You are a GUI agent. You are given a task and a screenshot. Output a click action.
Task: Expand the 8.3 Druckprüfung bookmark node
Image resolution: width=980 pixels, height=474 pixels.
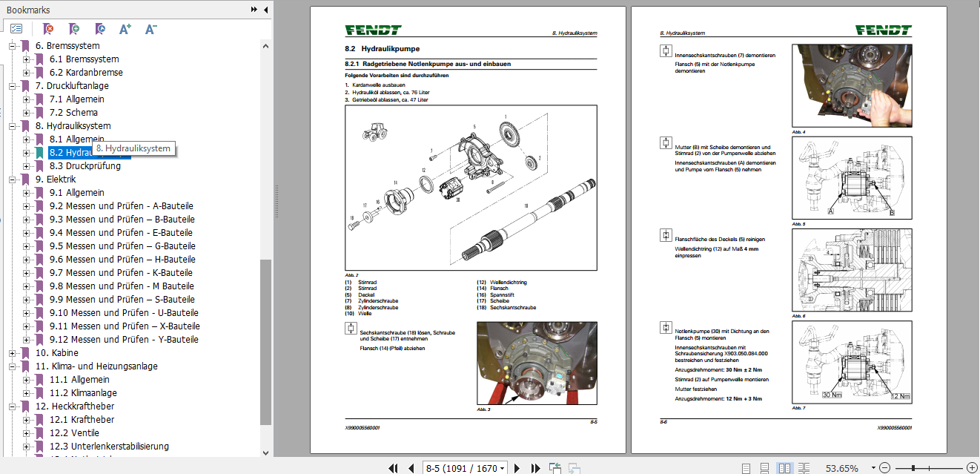click(26, 166)
